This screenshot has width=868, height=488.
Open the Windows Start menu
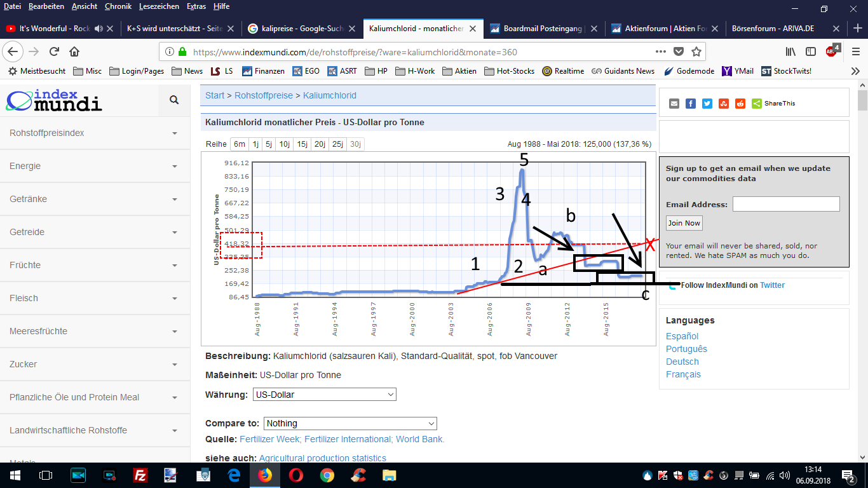pyautogui.click(x=15, y=475)
